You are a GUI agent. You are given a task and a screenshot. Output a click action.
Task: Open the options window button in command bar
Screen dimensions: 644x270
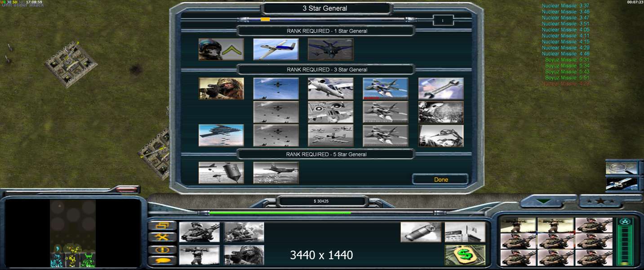tap(162, 225)
